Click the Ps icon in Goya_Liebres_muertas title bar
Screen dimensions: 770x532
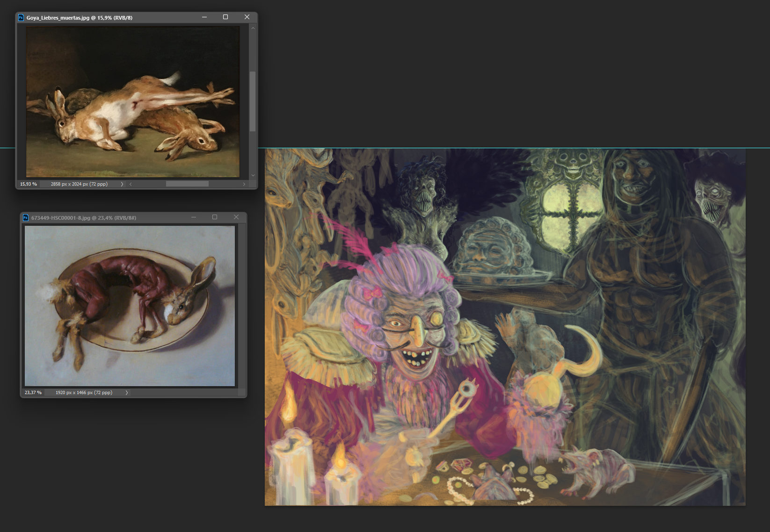coord(21,18)
